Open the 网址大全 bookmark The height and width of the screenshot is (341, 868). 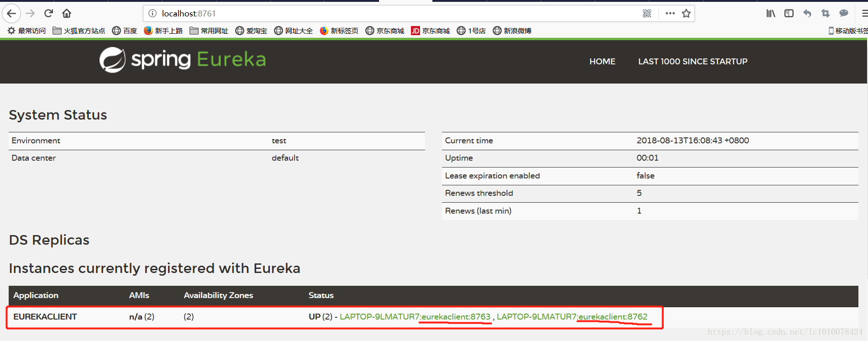[293, 31]
